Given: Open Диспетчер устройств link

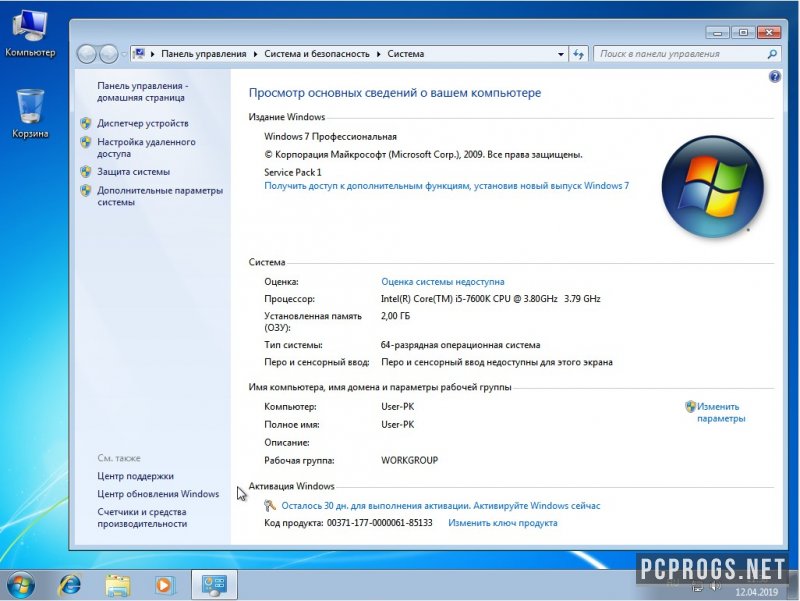Looking at the screenshot, I should [x=143, y=123].
